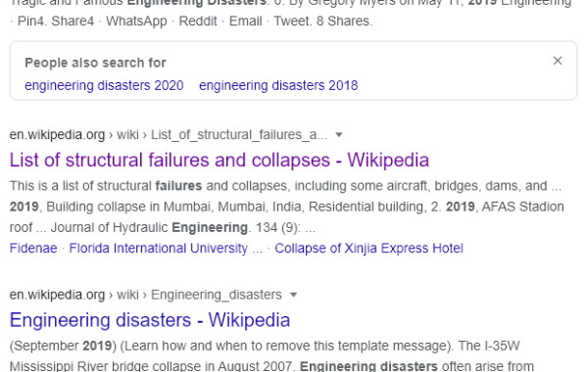Open the 'engineering disasters 2020' suggestion
The width and height of the screenshot is (588, 372).
pyautogui.click(x=104, y=85)
